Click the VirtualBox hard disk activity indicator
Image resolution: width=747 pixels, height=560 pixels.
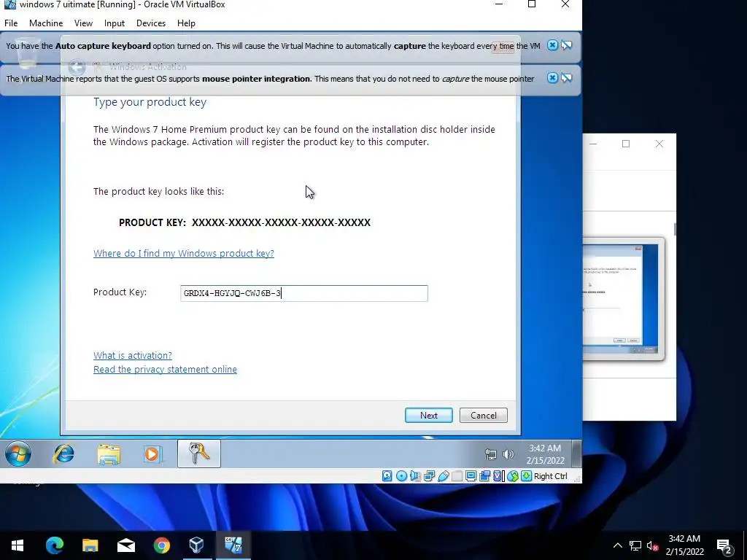point(387,475)
